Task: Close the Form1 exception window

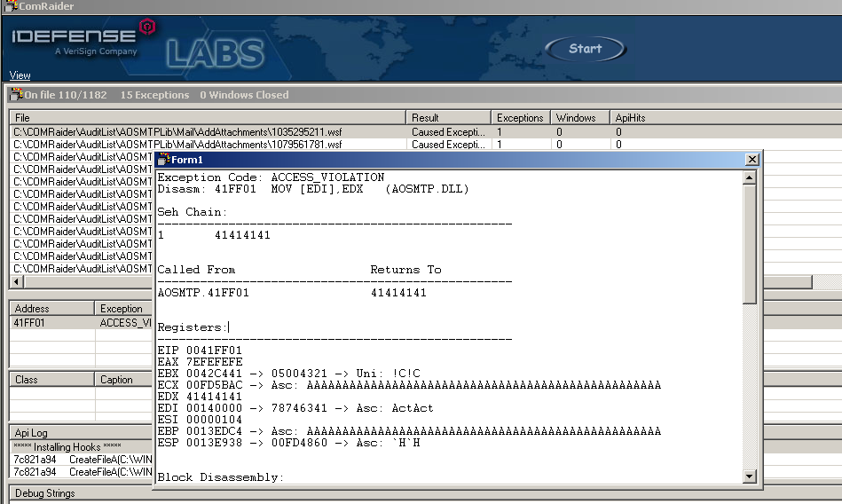Action: coord(752,160)
